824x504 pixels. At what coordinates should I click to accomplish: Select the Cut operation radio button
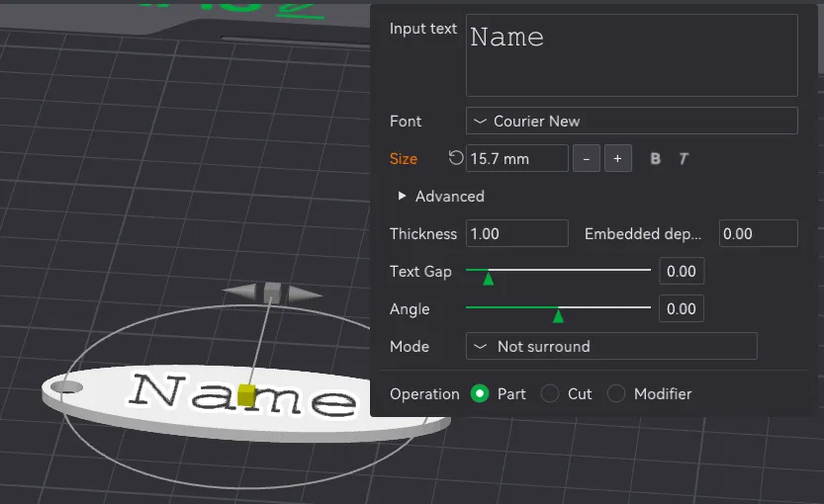550,393
